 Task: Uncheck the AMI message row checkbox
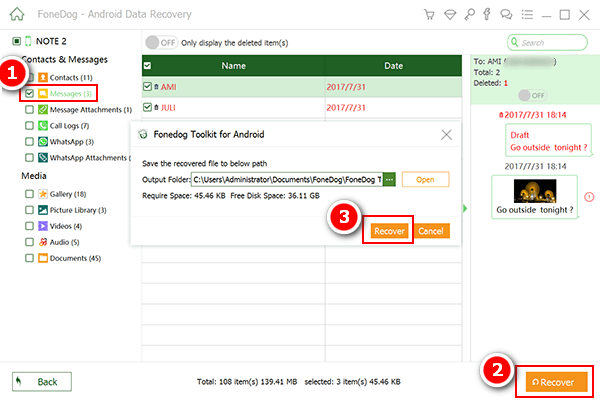[147, 87]
